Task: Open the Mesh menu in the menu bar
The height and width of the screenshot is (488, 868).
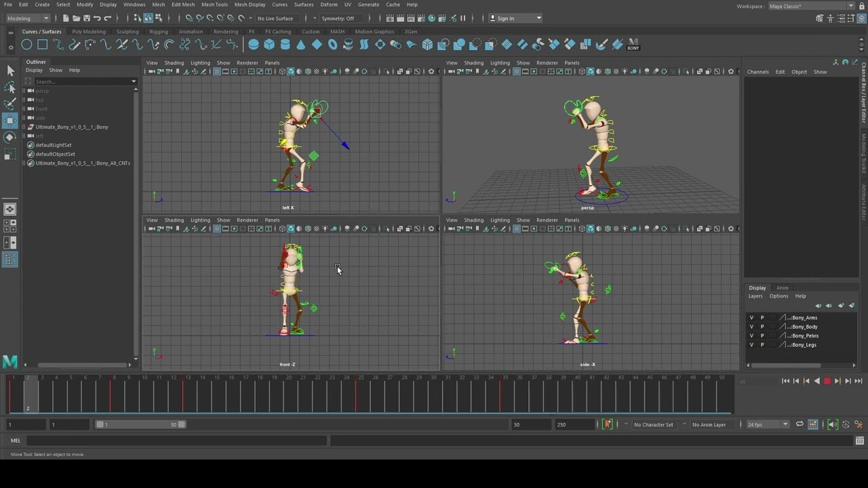Action: [x=159, y=5]
